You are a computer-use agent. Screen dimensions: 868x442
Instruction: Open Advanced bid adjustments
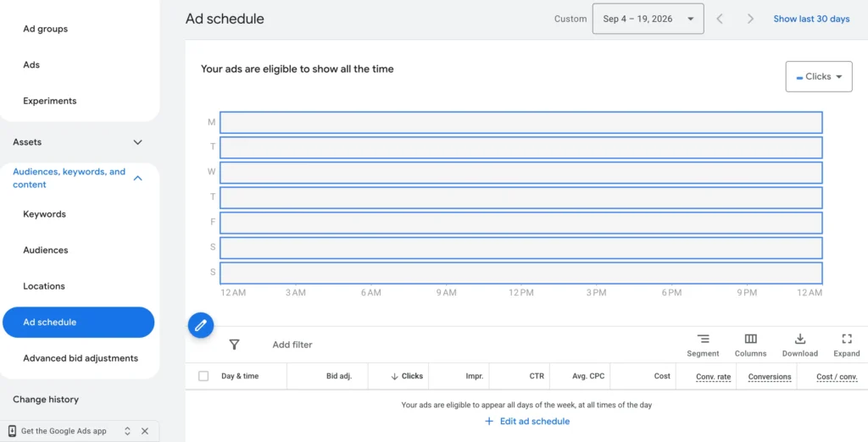81,358
